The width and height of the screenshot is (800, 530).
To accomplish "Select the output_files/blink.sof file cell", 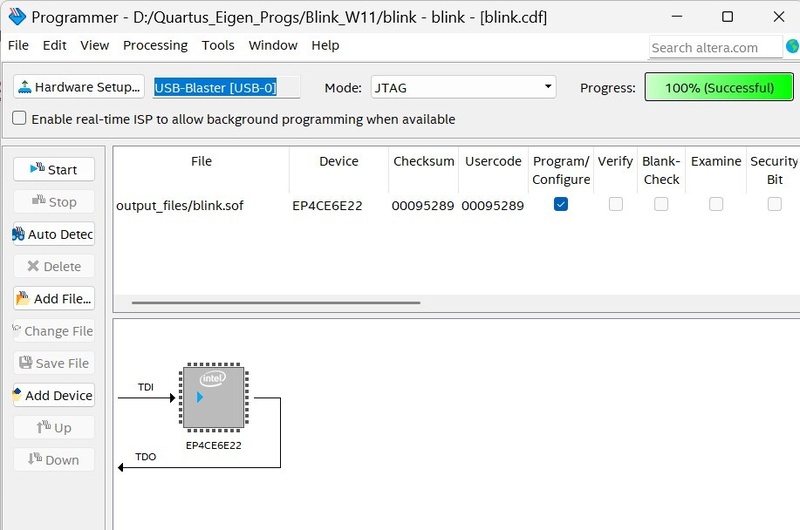I will pyautogui.click(x=202, y=206).
